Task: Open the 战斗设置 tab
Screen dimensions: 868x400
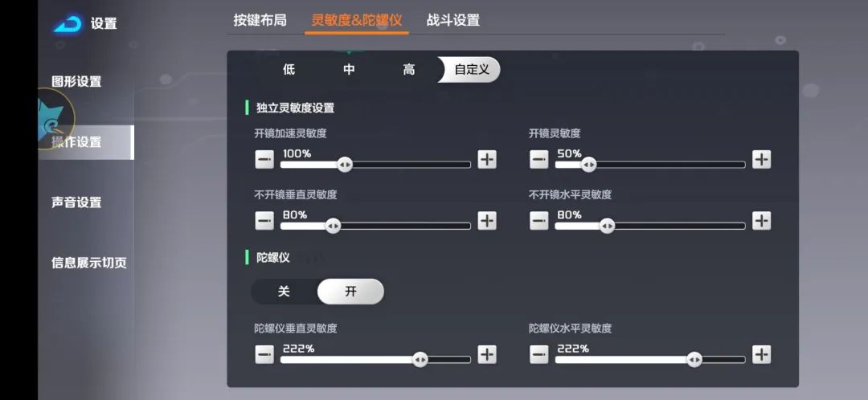Action: [x=453, y=20]
